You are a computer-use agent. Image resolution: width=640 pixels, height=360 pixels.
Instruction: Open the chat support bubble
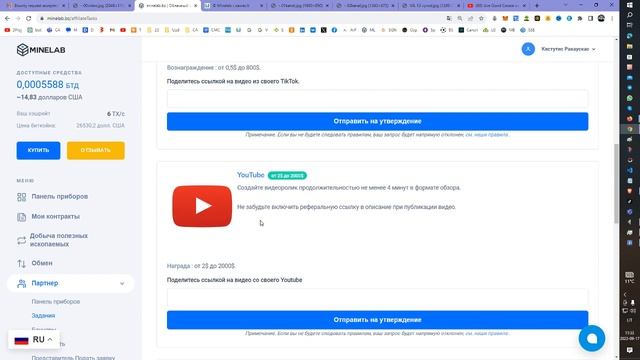pyautogui.click(x=592, y=338)
